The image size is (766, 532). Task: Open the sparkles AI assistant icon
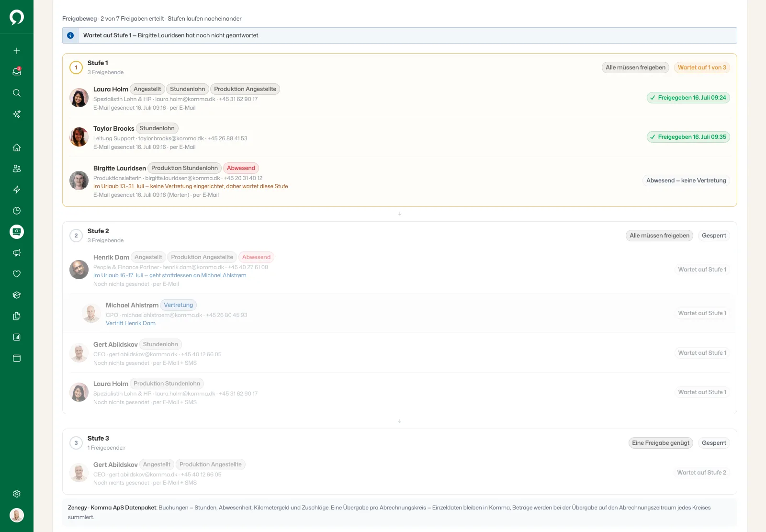pos(17,114)
